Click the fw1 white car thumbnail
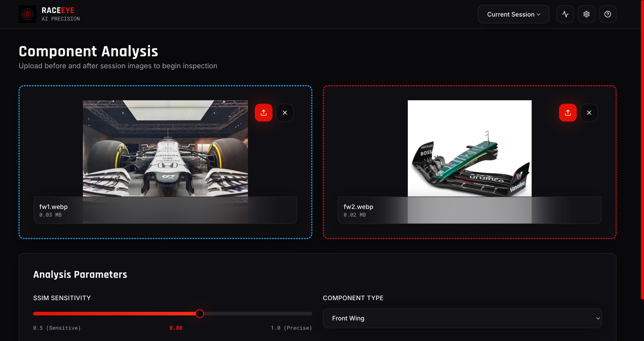Image resolution: width=644 pixels, height=341 pixels. [x=165, y=148]
